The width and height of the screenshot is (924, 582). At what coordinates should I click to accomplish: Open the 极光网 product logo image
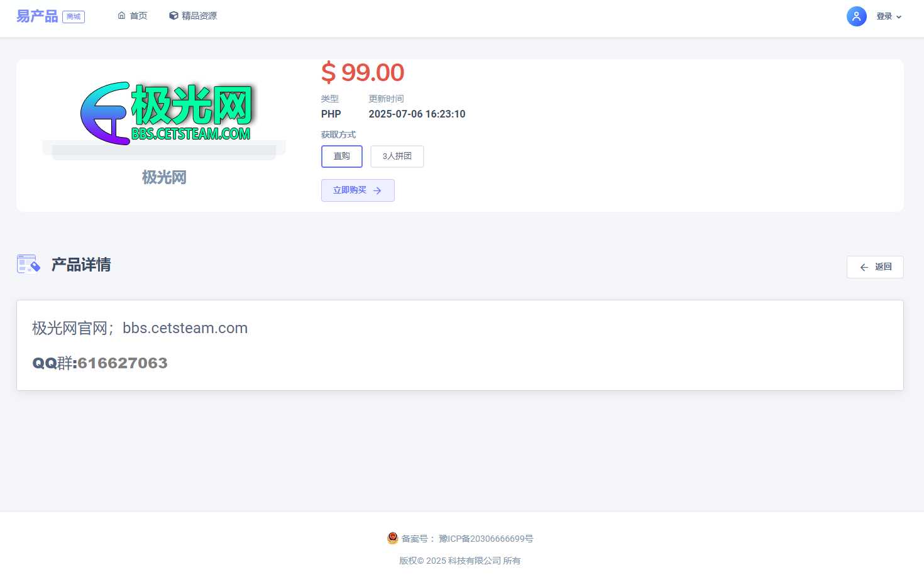pyautogui.click(x=167, y=113)
